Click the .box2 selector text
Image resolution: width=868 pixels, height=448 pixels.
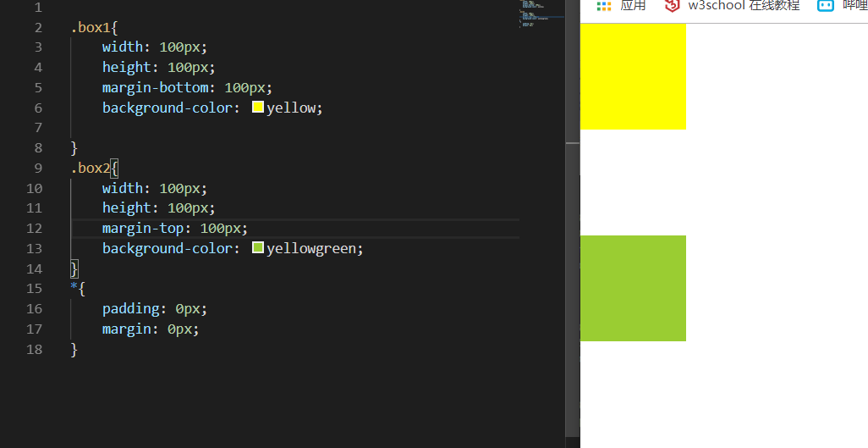(91, 168)
